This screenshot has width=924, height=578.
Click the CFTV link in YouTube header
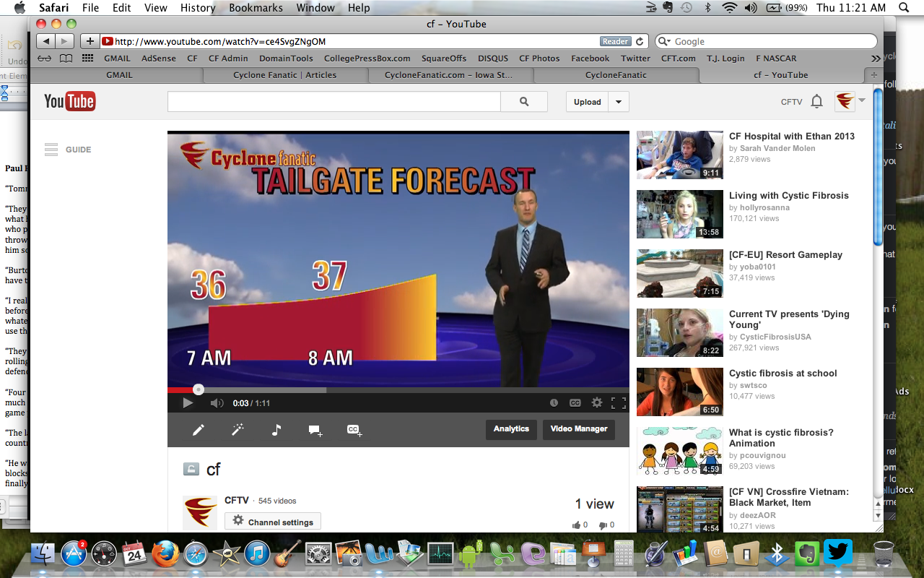[792, 102]
